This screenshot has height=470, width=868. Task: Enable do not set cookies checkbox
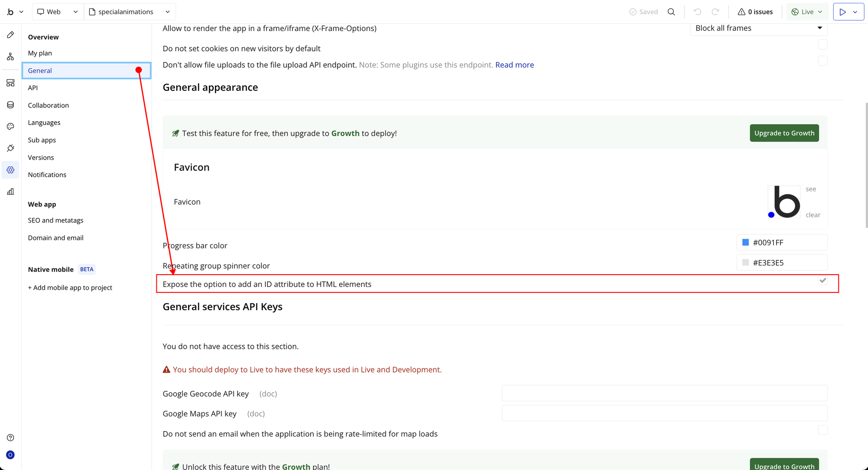(823, 44)
